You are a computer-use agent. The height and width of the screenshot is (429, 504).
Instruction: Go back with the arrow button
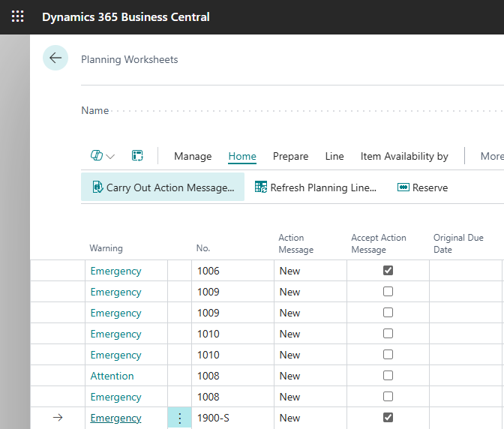55,58
